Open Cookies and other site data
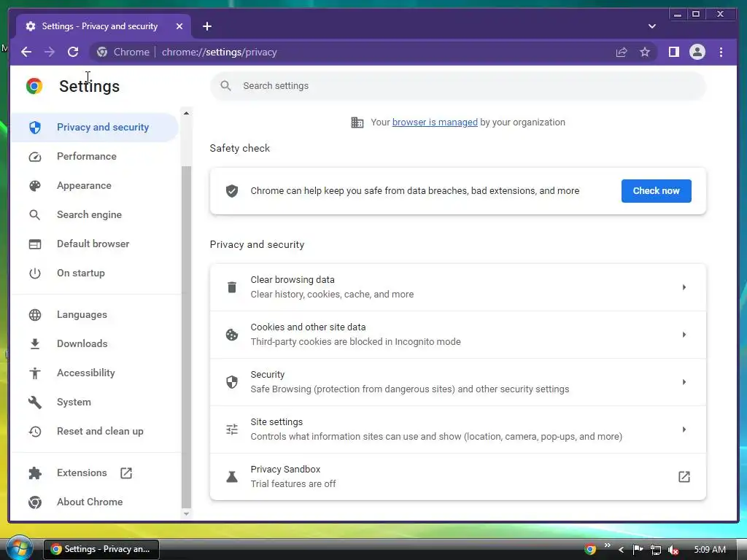 tap(458, 335)
